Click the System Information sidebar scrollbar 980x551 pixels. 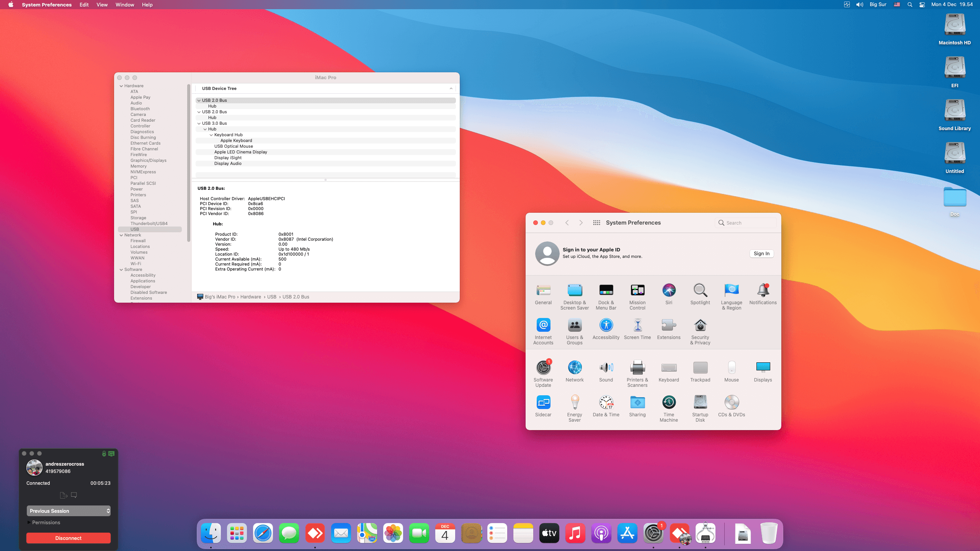click(189, 163)
